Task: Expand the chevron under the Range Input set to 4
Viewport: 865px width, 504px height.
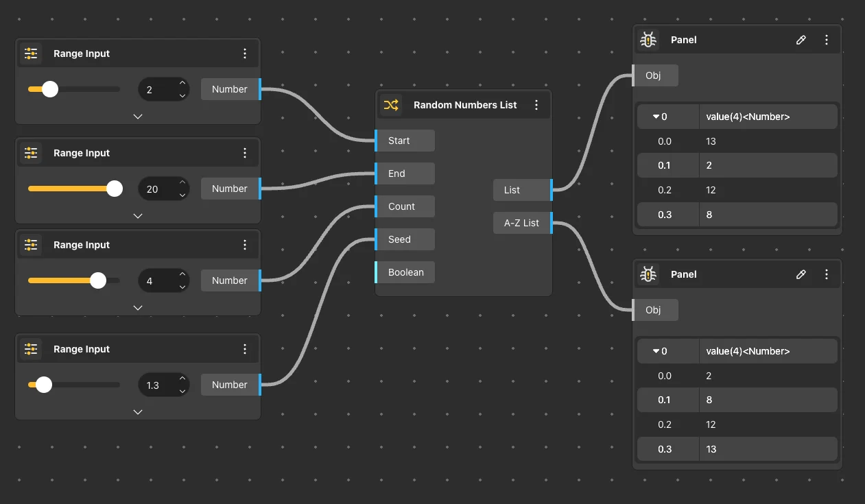Action: click(138, 308)
